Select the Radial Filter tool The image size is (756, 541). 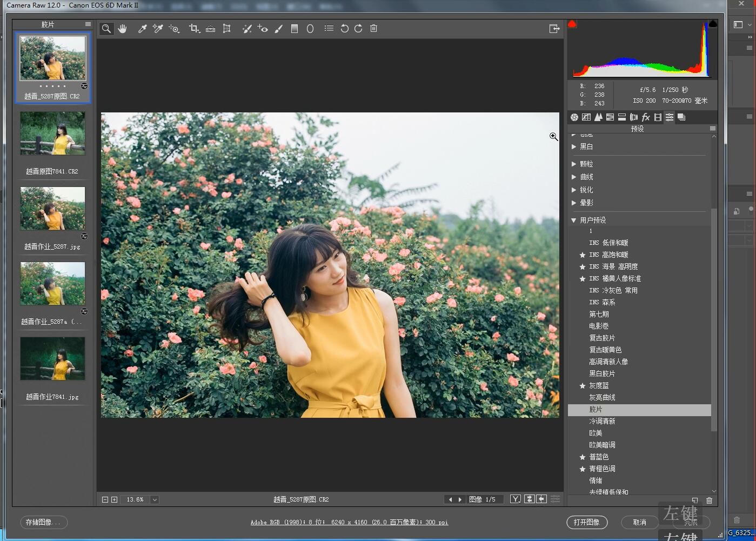click(x=310, y=29)
